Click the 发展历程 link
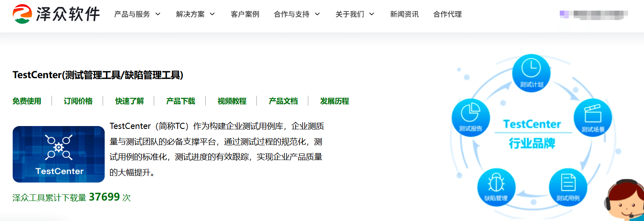This screenshot has width=644, height=221. [x=334, y=101]
